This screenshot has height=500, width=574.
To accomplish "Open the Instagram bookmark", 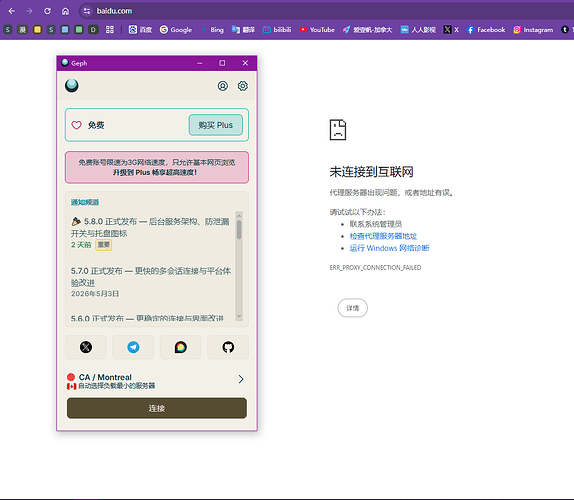I will (533, 30).
